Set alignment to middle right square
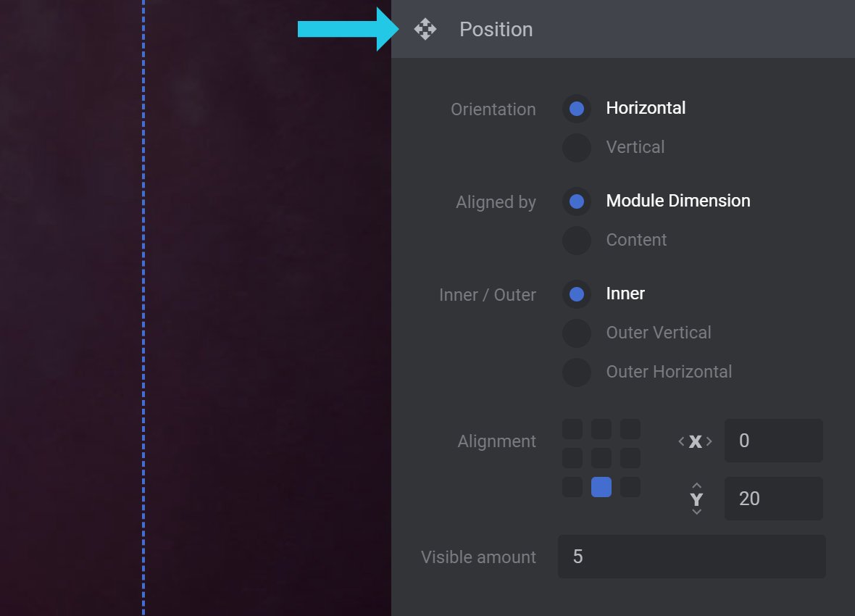 tap(630, 458)
